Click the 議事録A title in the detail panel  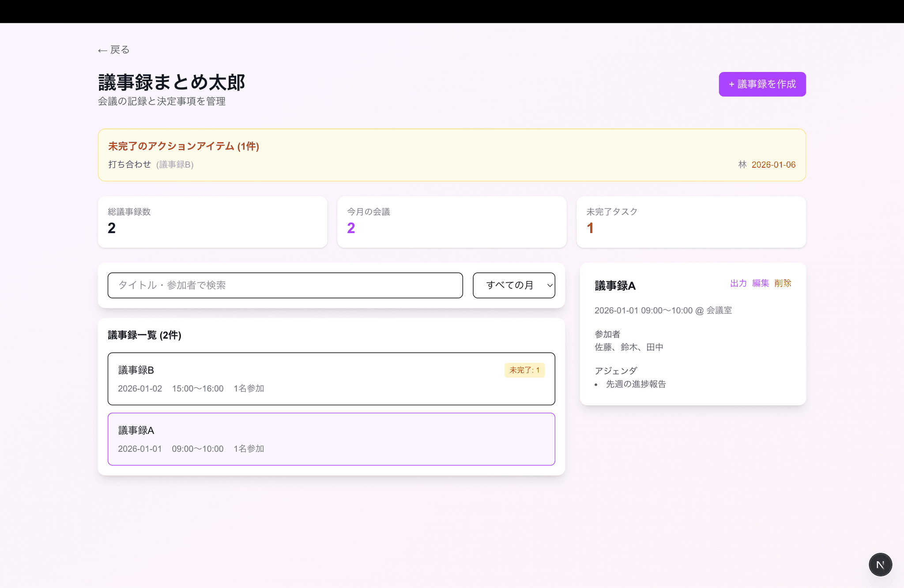point(615,286)
